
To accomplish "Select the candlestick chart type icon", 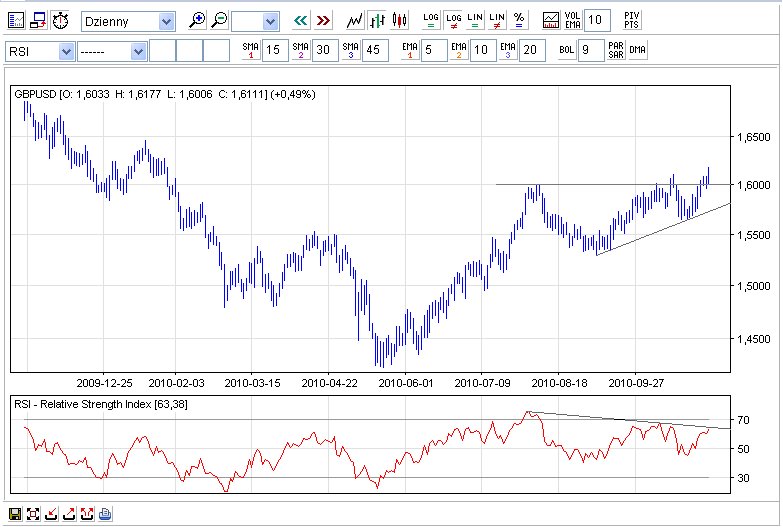I will (399, 20).
